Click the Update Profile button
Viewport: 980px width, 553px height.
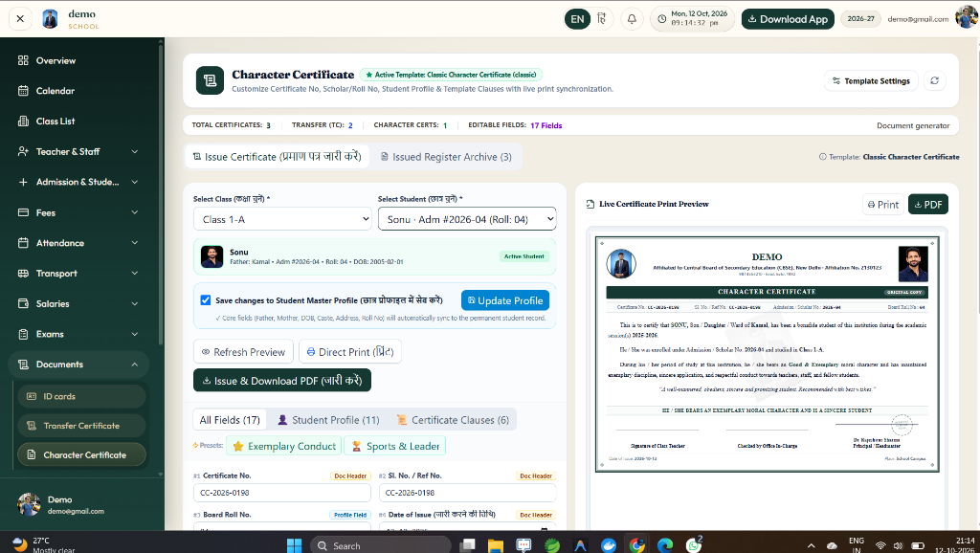(505, 299)
